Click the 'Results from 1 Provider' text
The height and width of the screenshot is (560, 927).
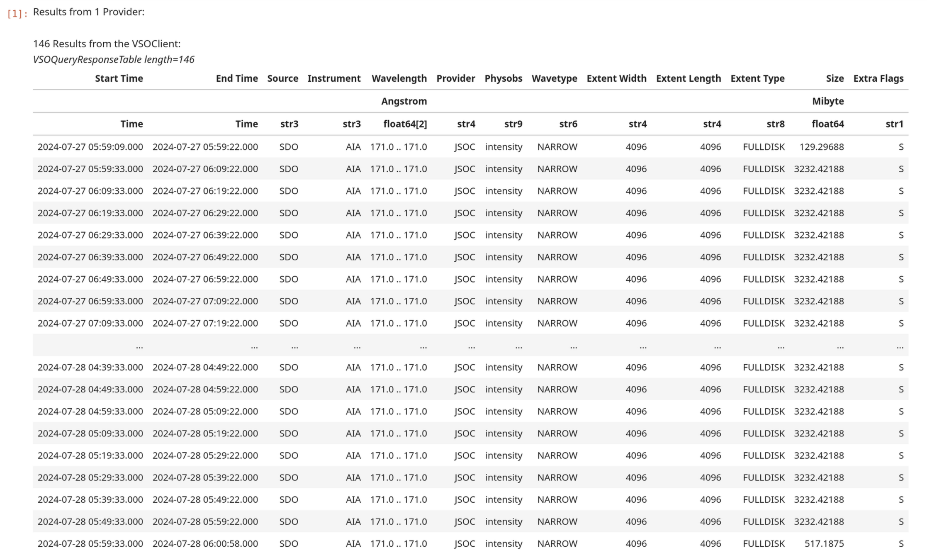(x=89, y=12)
